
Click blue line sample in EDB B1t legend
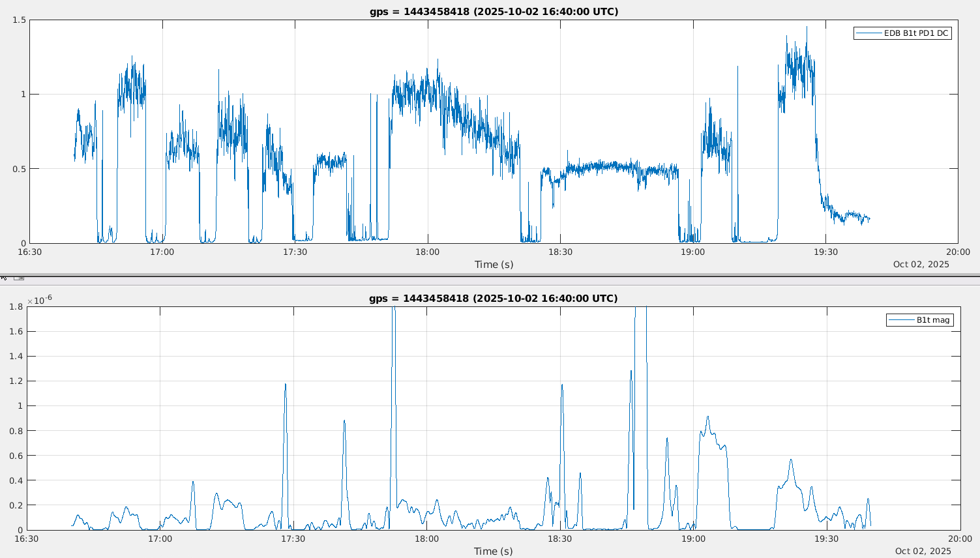click(869, 33)
